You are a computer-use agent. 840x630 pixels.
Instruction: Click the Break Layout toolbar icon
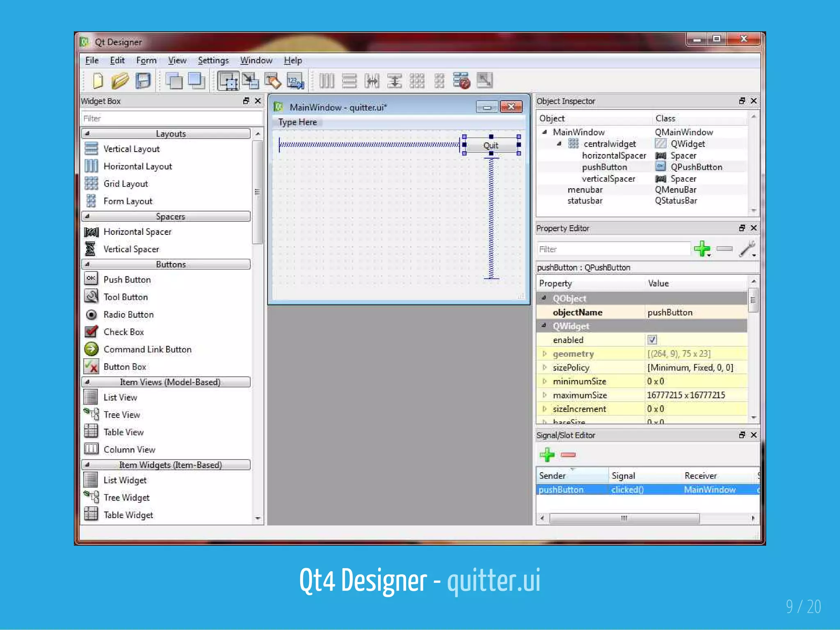[x=461, y=81]
